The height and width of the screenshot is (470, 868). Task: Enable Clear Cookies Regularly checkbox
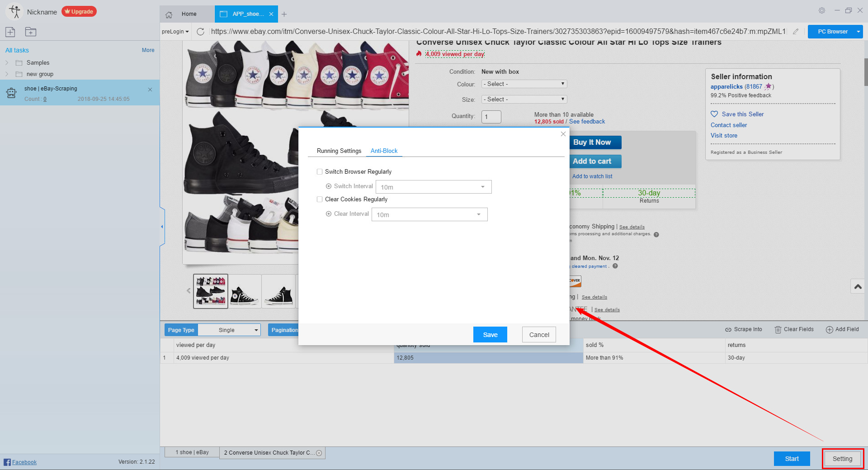(x=320, y=199)
